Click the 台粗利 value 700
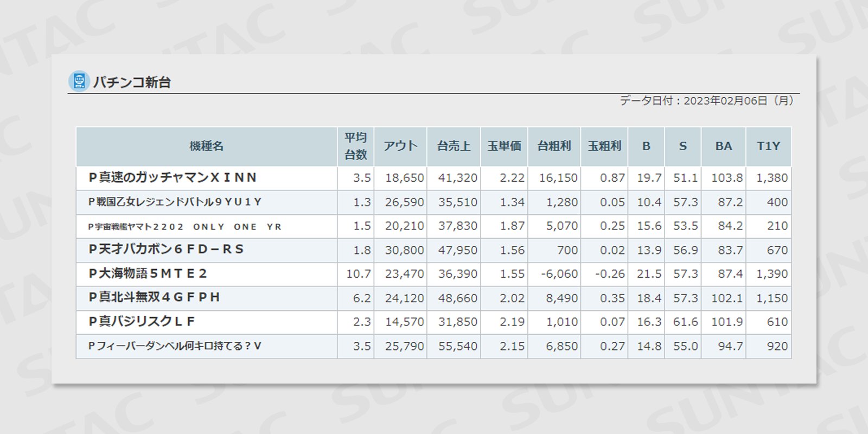Image resolution: width=868 pixels, height=434 pixels. pyautogui.click(x=567, y=250)
